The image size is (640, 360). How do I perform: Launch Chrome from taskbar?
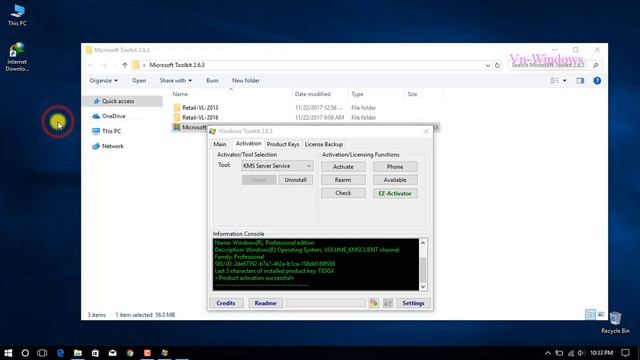pos(130,353)
